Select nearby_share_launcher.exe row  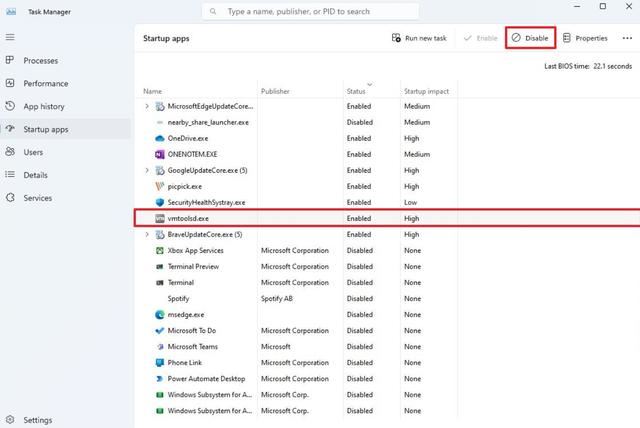(387, 122)
